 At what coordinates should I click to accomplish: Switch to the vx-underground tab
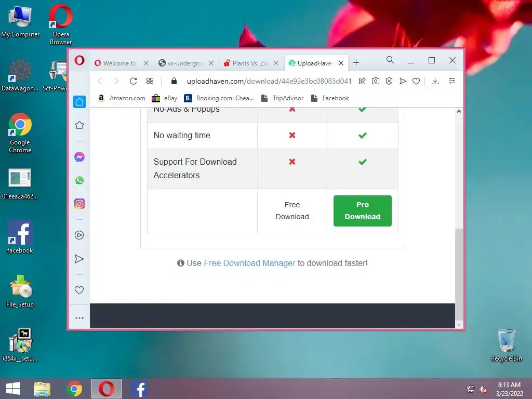pos(187,63)
